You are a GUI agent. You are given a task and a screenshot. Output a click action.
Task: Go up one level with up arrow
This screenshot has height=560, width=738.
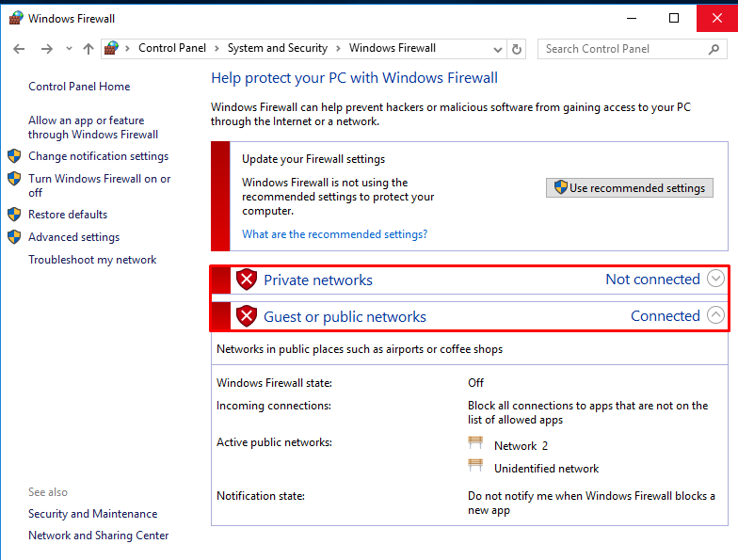tap(88, 49)
